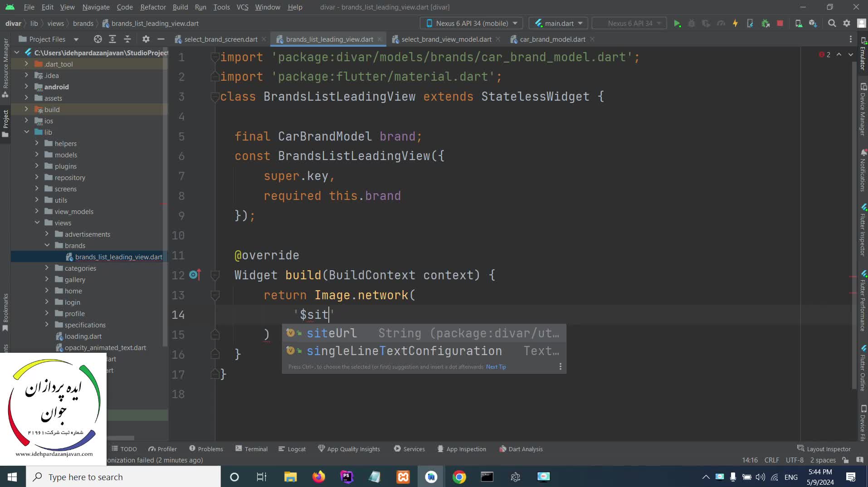Click the Next Tip link in completion popup
The height and width of the screenshot is (487, 868).
coord(496,367)
